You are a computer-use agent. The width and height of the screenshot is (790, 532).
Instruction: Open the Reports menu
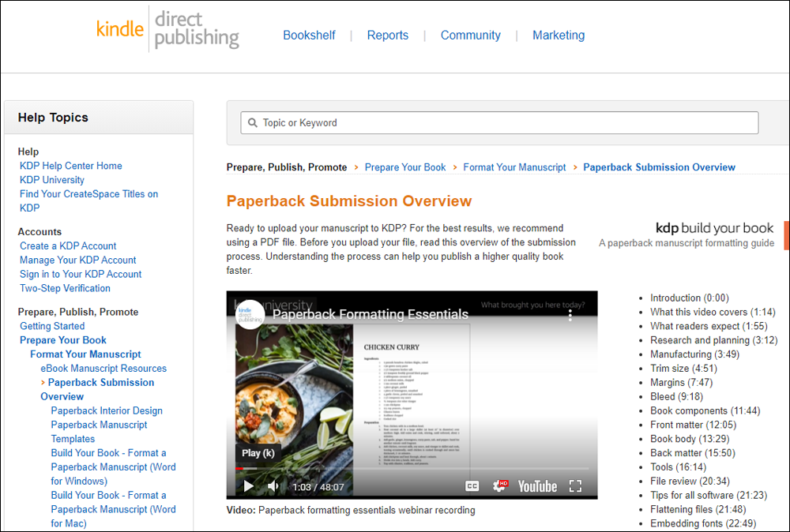click(x=387, y=36)
